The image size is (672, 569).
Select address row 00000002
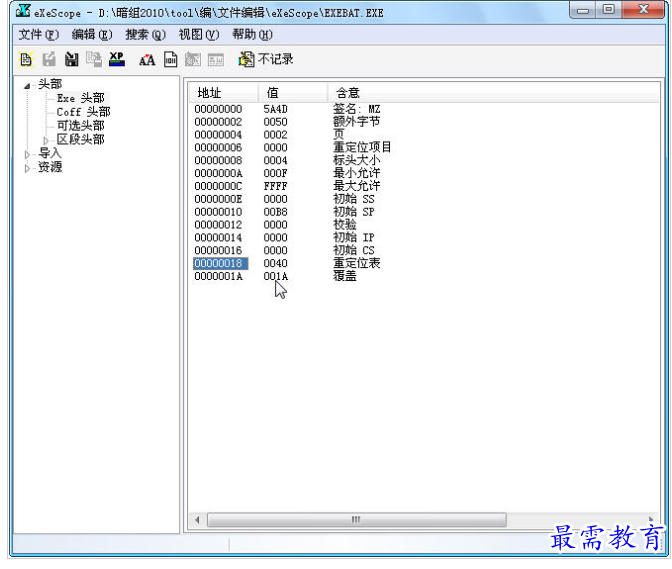pyautogui.click(x=218, y=122)
